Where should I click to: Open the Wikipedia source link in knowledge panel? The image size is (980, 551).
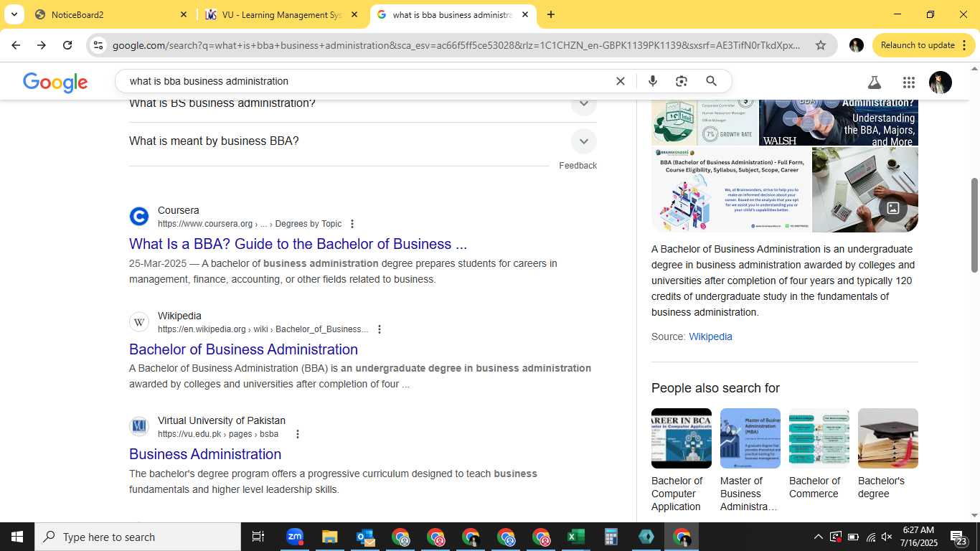[710, 336]
